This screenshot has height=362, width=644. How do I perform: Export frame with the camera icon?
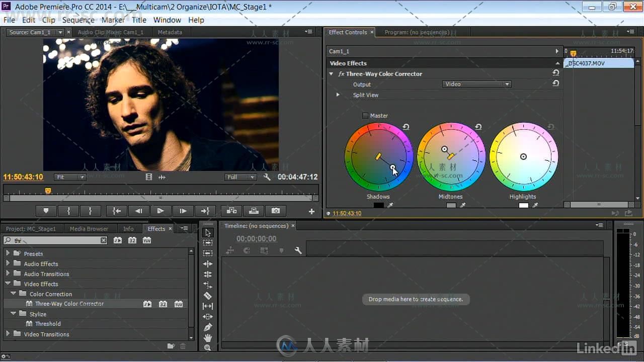[276, 211]
